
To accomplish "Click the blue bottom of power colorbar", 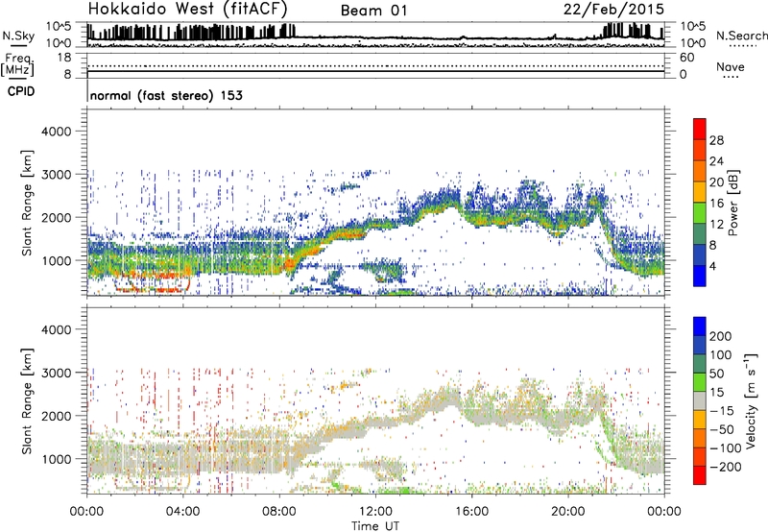I will click(700, 276).
